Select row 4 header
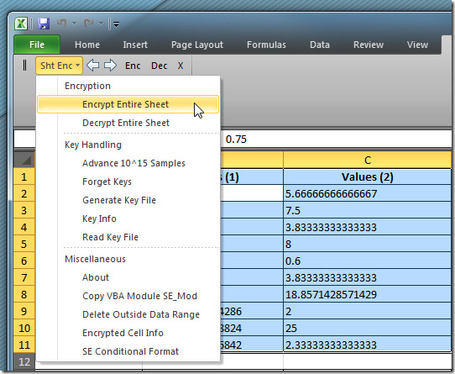The height and width of the screenshot is (374, 455). 24,227
